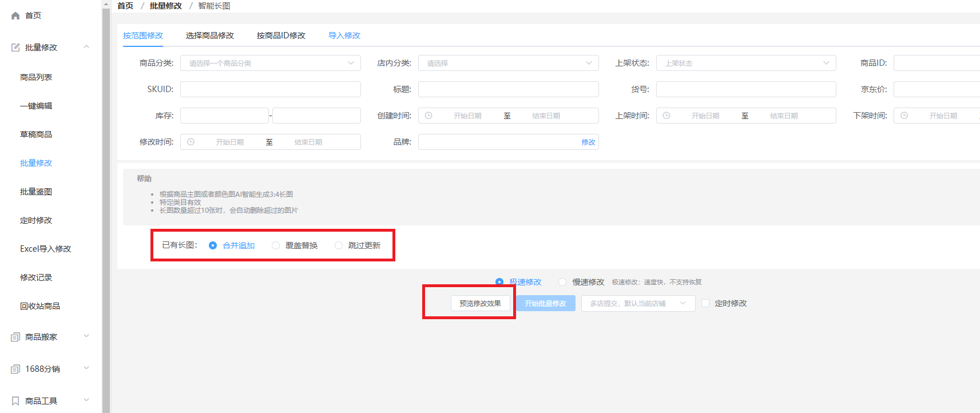Click 修改时间 结束日期 field
Image resolution: width=980 pixels, height=413 pixels.
pos(308,142)
